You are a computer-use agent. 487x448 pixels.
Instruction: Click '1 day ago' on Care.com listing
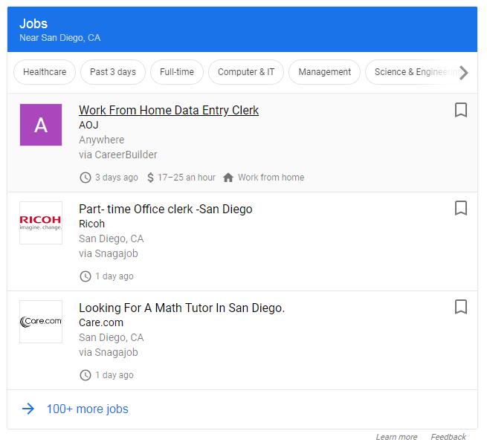coord(115,375)
